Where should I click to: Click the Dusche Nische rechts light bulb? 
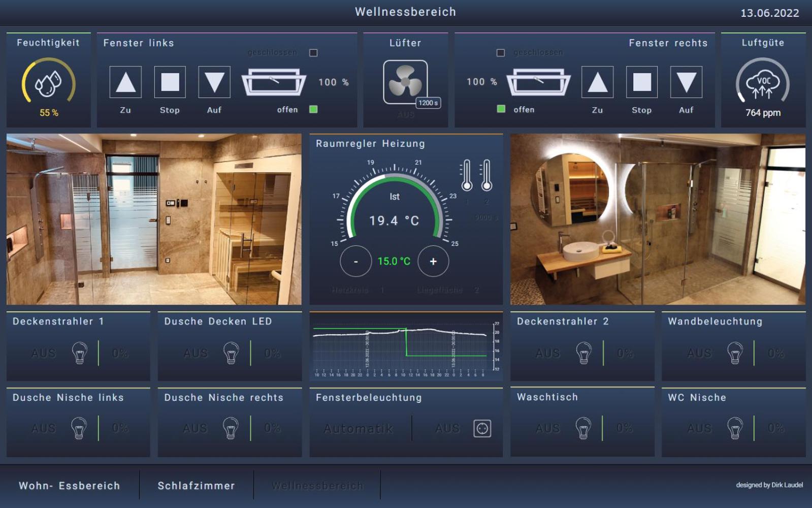pos(231,428)
